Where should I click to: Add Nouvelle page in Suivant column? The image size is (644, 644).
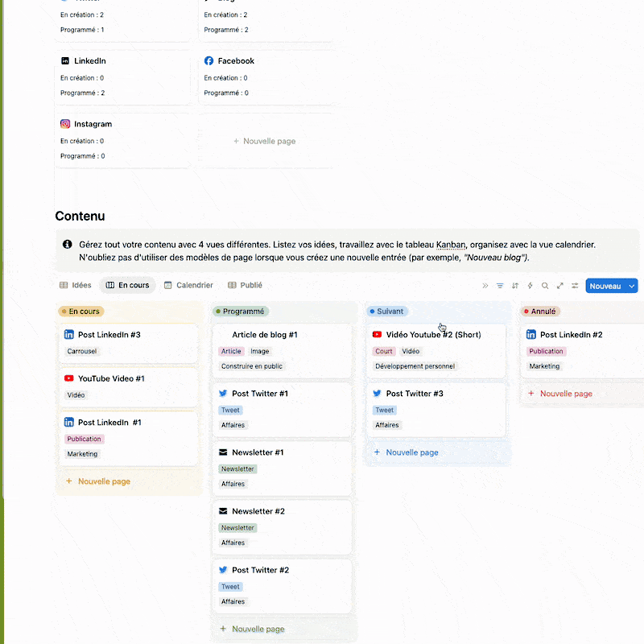(411, 452)
